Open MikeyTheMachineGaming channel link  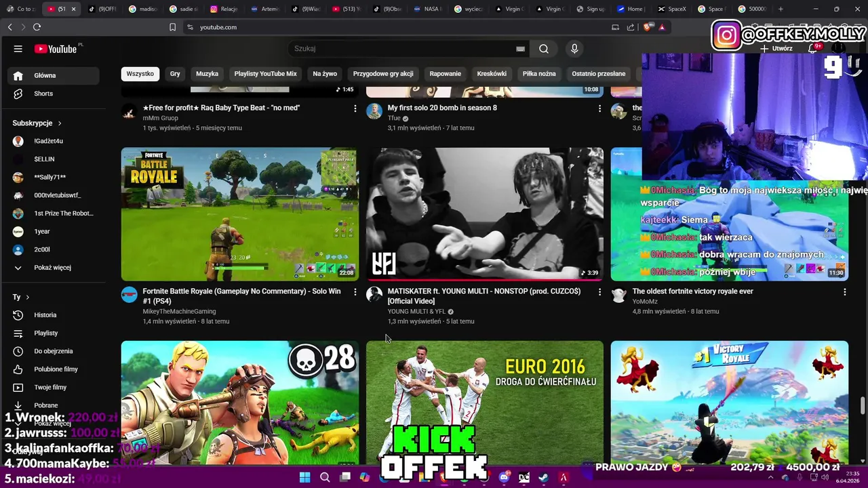coord(179,312)
